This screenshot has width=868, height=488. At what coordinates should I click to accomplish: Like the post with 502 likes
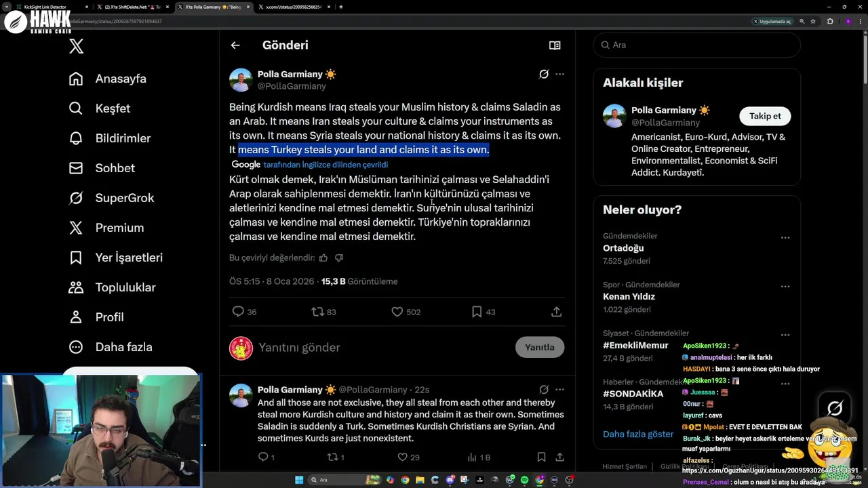(x=406, y=312)
